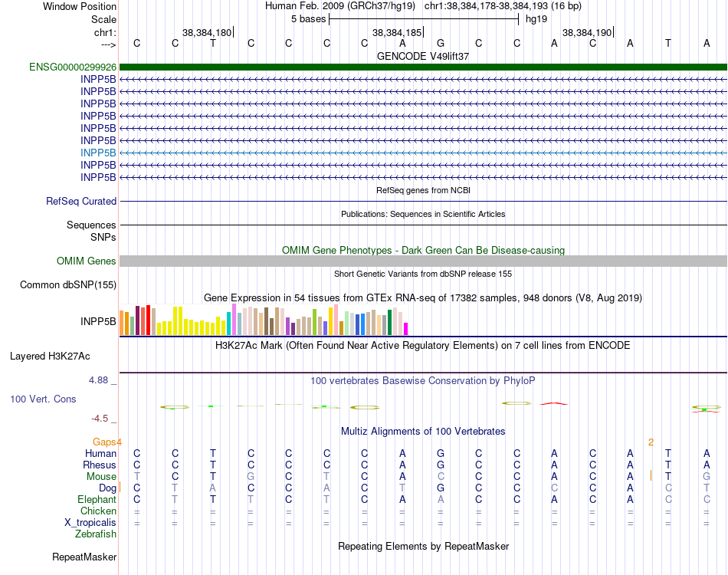728x575 pixels.
Task: Click the INPP5B label beside GTEx bar chart
Action: [x=98, y=321]
